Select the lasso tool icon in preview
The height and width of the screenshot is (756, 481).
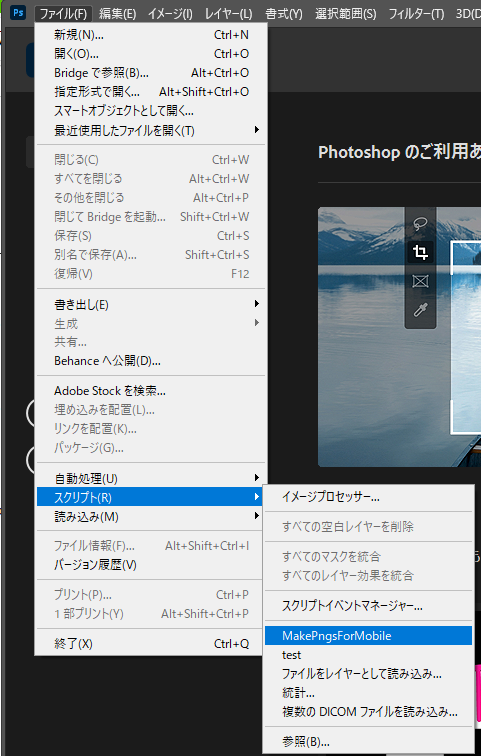(x=420, y=224)
